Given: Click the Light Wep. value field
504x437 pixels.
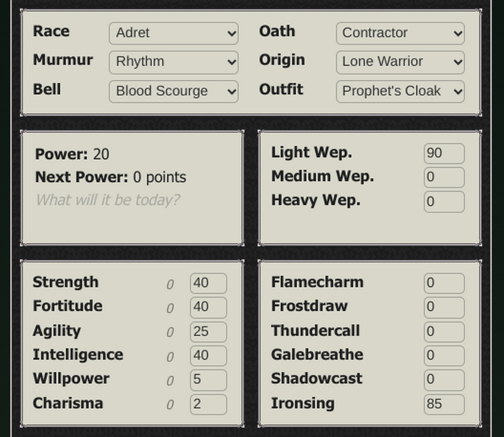Looking at the screenshot, I should point(443,153).
